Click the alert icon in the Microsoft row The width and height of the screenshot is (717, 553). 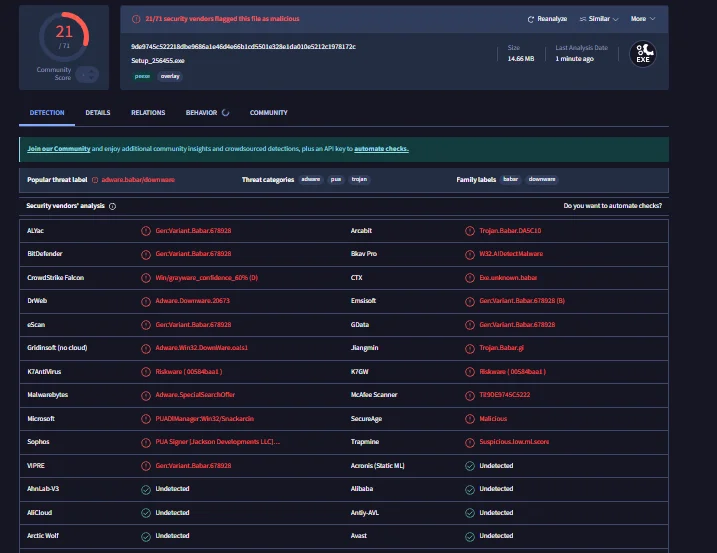[146, 419]
